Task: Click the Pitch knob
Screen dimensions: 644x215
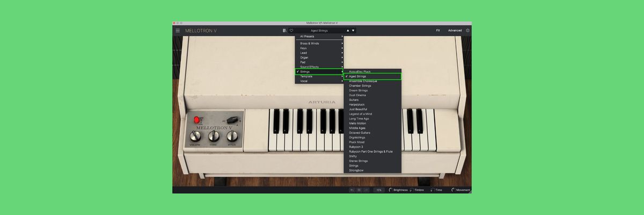Action: pyautogui.click(x=232, y=135)
